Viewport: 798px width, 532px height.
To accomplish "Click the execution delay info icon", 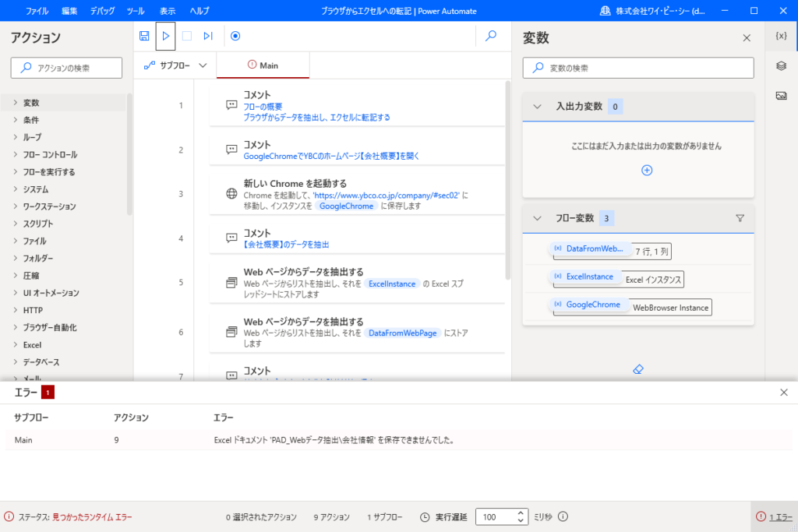I will point(563,516).
